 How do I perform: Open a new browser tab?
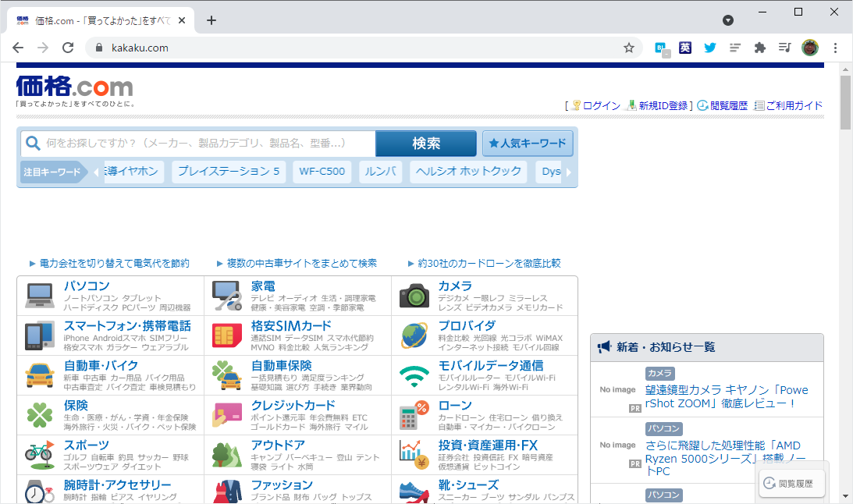(211, 20)
